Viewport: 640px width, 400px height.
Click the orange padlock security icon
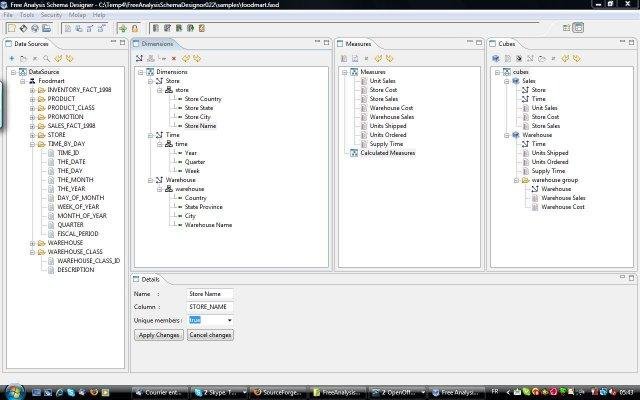[x=134, y=28]
